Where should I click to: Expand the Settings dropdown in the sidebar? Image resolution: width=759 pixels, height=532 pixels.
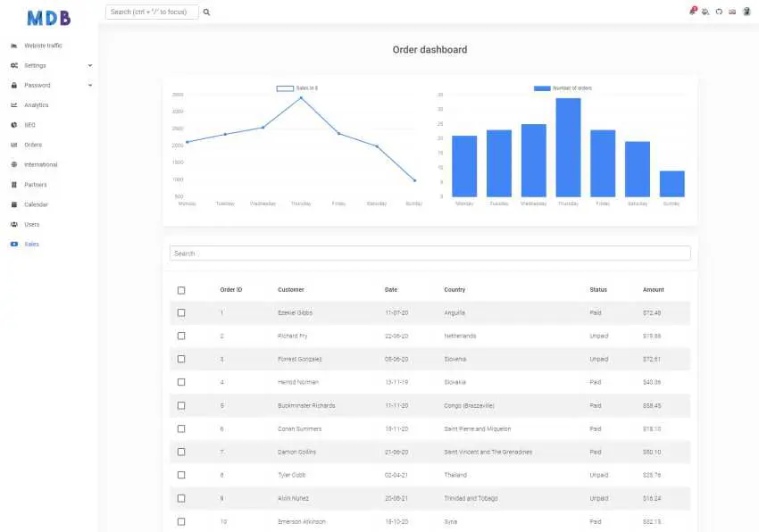point(89,65)
